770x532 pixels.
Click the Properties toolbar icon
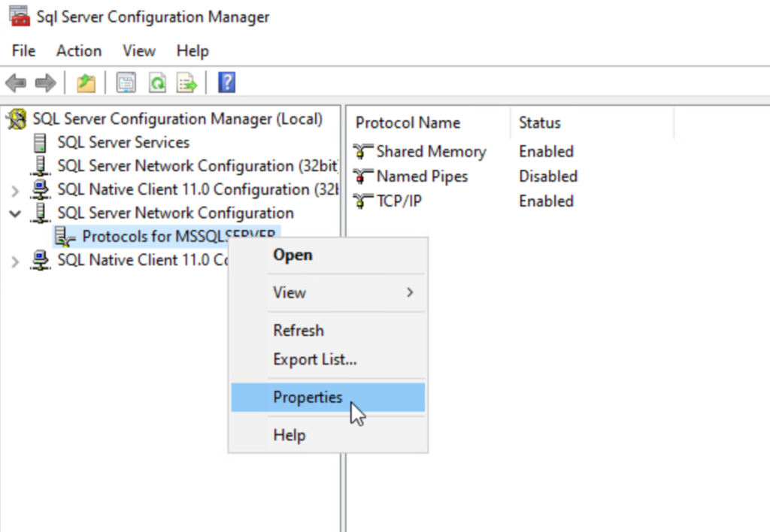coord(126,83)
